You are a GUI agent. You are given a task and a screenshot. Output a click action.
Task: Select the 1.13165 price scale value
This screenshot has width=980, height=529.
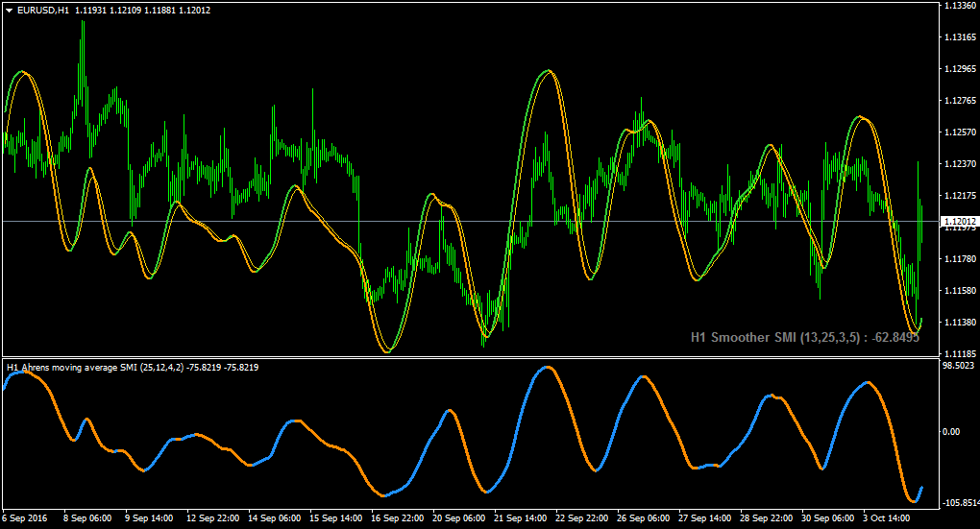tap(960, 37)
